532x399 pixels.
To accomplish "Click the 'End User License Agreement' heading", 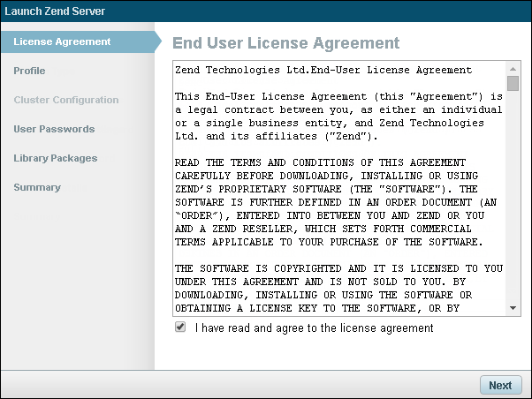I will [x=285, y=42].
